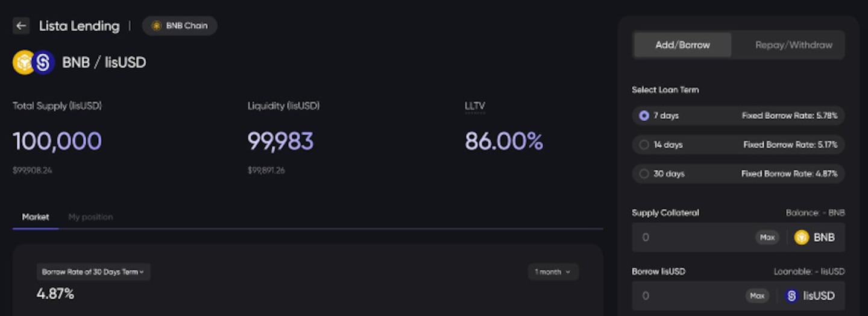Switch to the My position tab
This screenshot has width=868, height=316.
point(90,217)
